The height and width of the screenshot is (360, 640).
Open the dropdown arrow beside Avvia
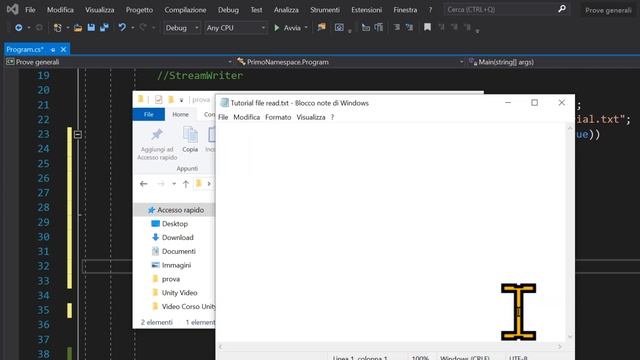coord(306,28)
